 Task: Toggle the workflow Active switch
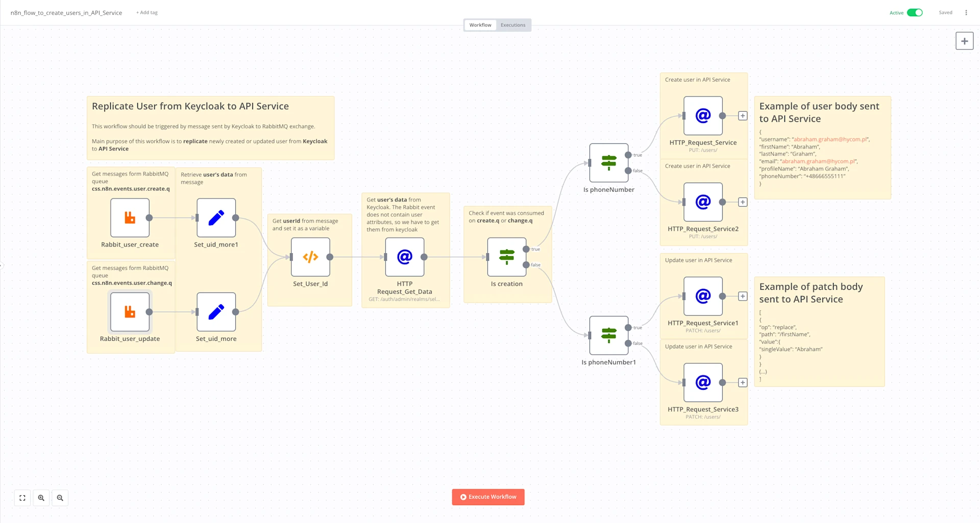(914, 12)
